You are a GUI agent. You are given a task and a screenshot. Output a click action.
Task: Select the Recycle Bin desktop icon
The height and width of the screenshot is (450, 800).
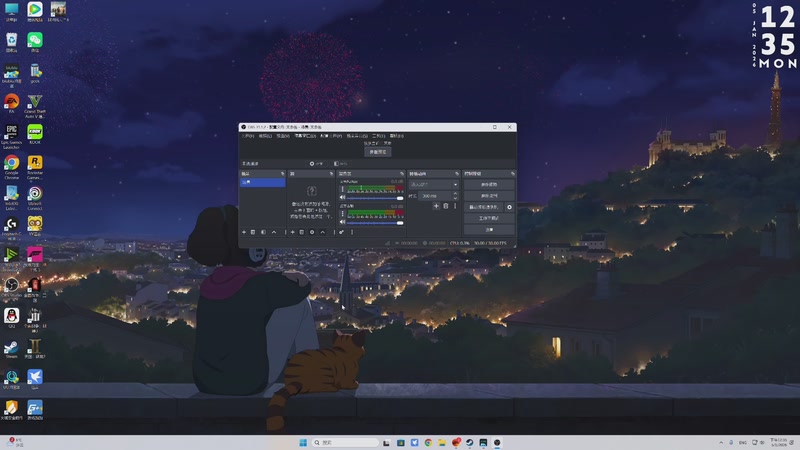(x=11, y=42)
